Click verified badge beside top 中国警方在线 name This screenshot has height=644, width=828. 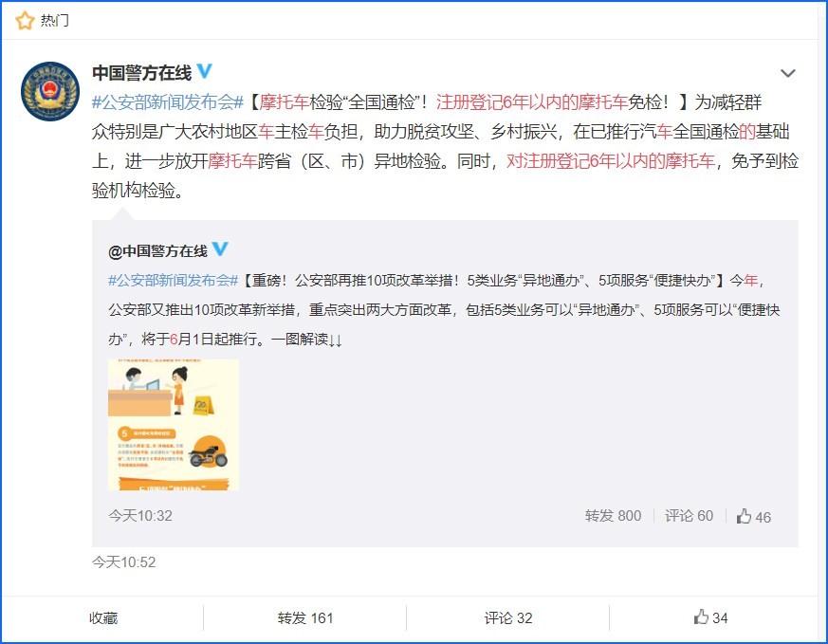click(204, 72)
